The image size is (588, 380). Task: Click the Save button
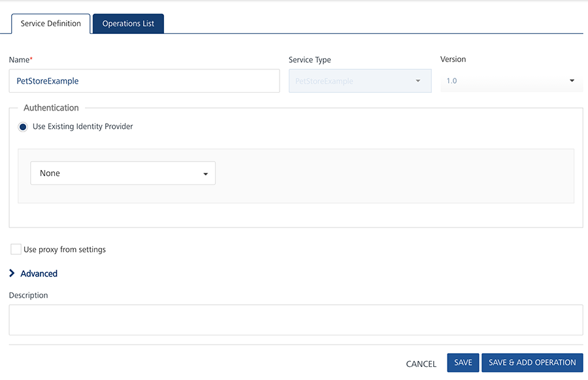tap(463, 363)
